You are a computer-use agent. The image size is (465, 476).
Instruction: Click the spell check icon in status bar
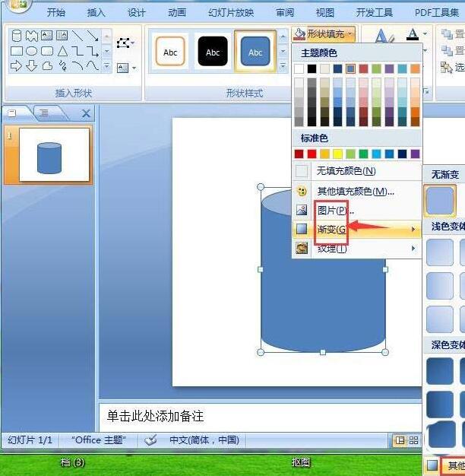point(150,440)
